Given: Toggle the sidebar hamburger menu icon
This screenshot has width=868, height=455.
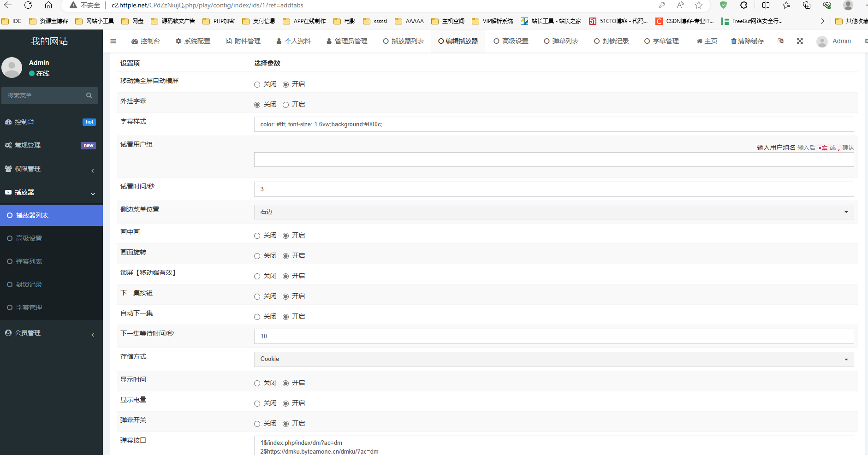Looking at the screenshot, I should coord(113,41).
